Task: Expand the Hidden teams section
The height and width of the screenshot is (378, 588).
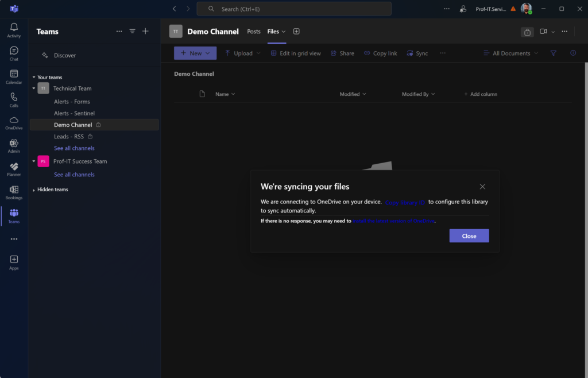Action: [x=34, y=190]
